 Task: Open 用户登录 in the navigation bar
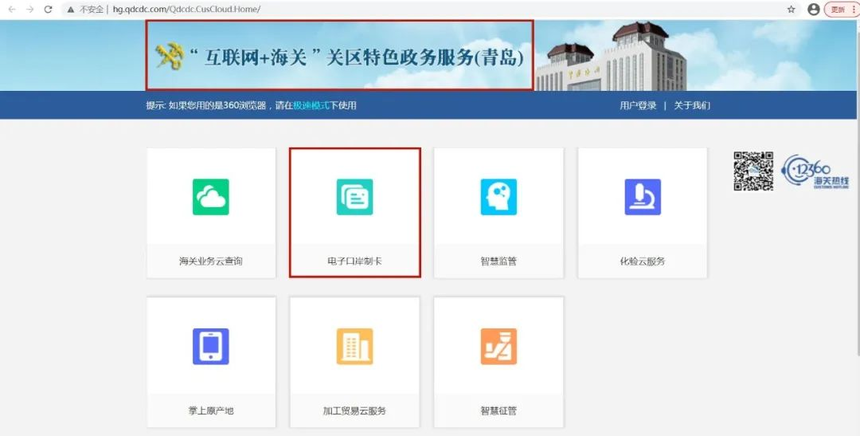click(x=638, y=105)
